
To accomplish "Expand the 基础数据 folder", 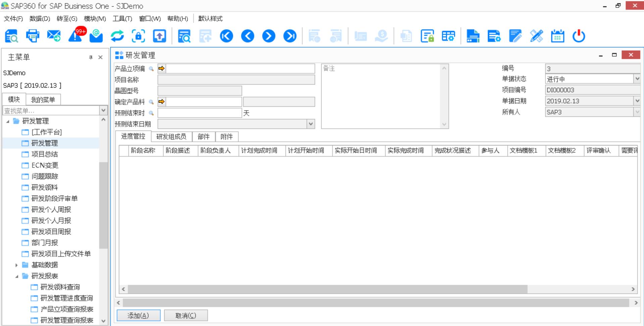I will (16, 265).
